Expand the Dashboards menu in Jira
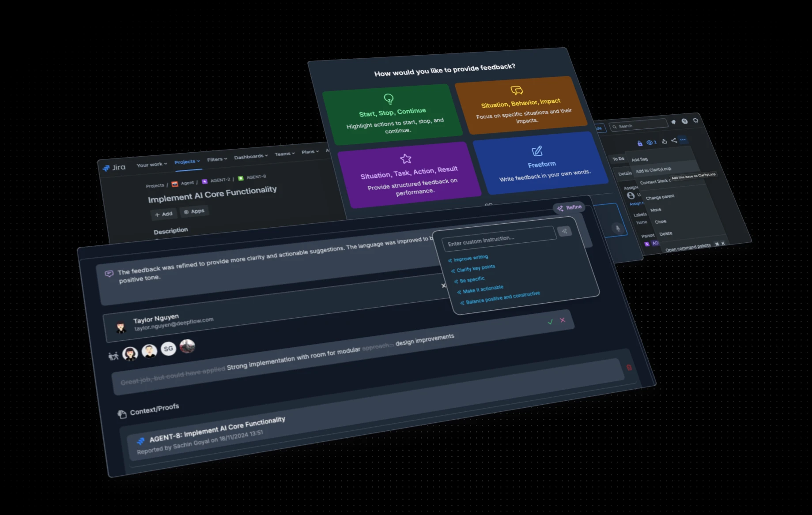This screenshot has height=515, width=812. pos(251,157)
